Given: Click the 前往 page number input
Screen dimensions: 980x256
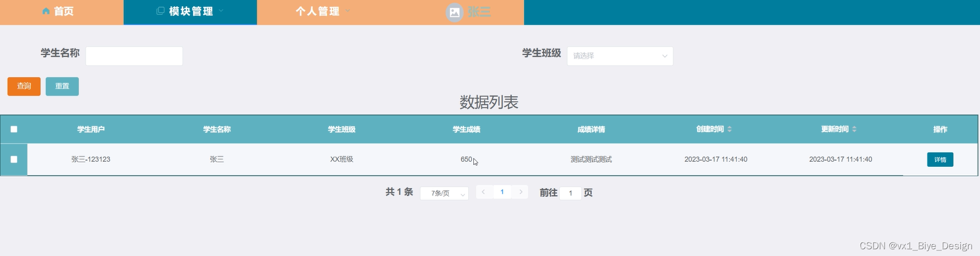Looking at the screenshot, I should [570, 193].
